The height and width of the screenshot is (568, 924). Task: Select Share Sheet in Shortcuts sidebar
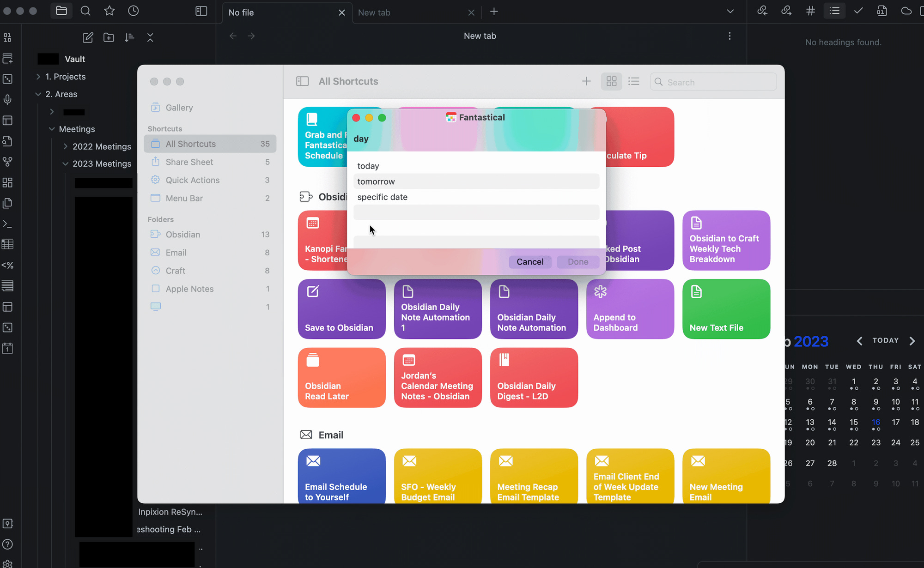210,162
